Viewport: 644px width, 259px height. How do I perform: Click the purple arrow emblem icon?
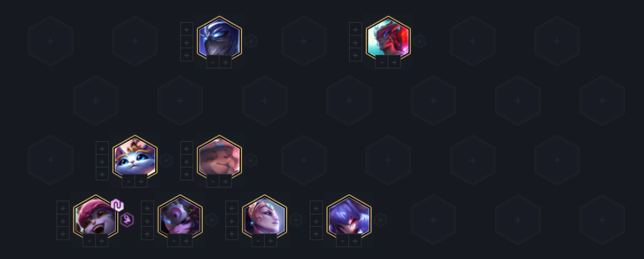[x=128, y=220]
